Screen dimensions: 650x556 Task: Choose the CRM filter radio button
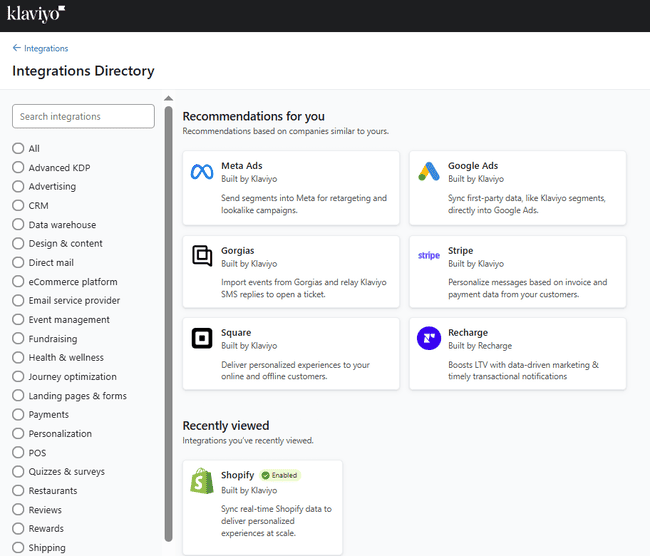point(18,205)
